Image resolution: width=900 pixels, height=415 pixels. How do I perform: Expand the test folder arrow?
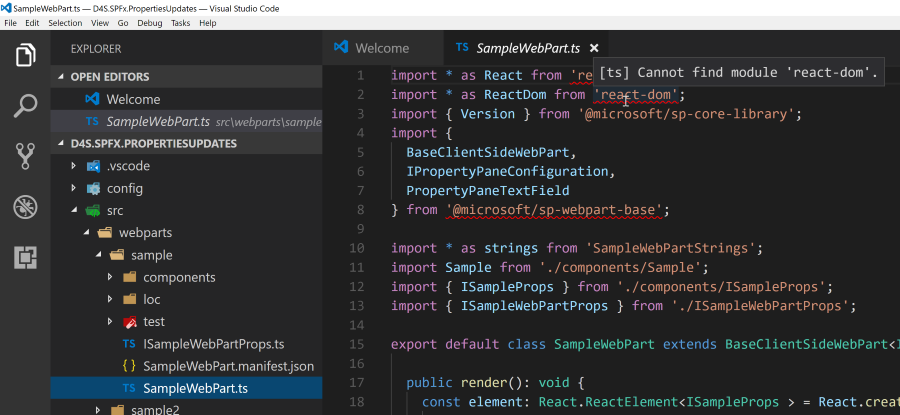(110, 322)
